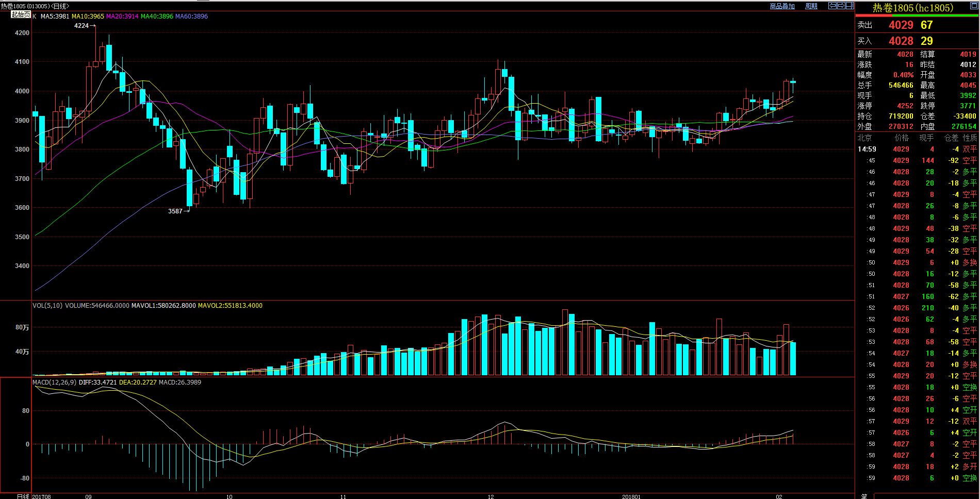Screen dimensions: 980x499
Task: Click the right arrow navigation icon
Action: click(x=841, y=6)
